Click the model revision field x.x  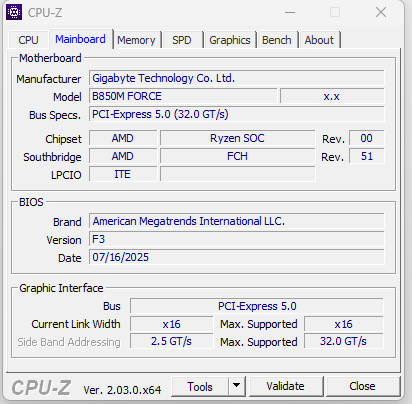[x=332, y=96]
